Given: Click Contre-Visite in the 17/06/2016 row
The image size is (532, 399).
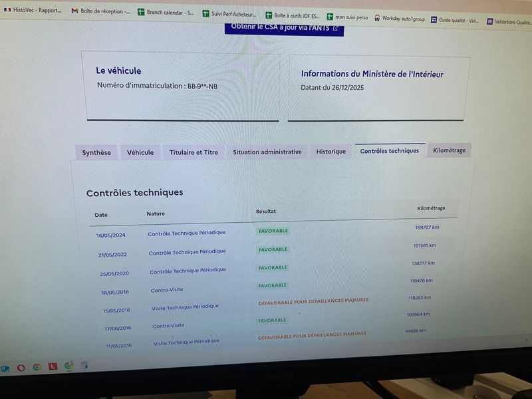Looking at the screenshot, I should point(168,326).
